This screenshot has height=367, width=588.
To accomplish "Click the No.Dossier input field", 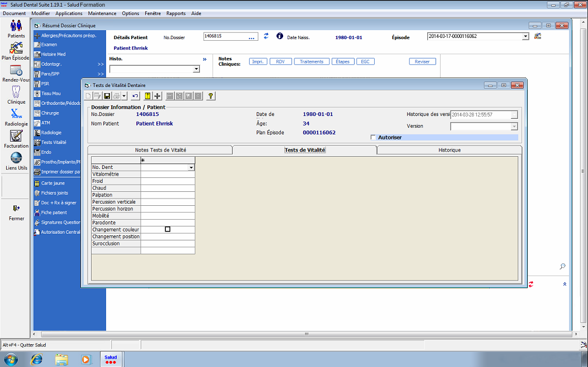I will click(224, 37).
